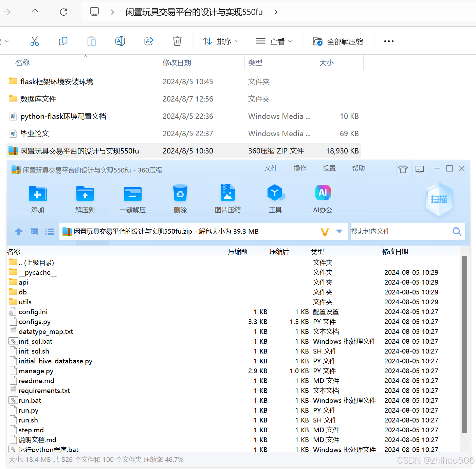Sort archive by 压缩前 column
Screen dimensions: 476x469
tap(238, 252)
